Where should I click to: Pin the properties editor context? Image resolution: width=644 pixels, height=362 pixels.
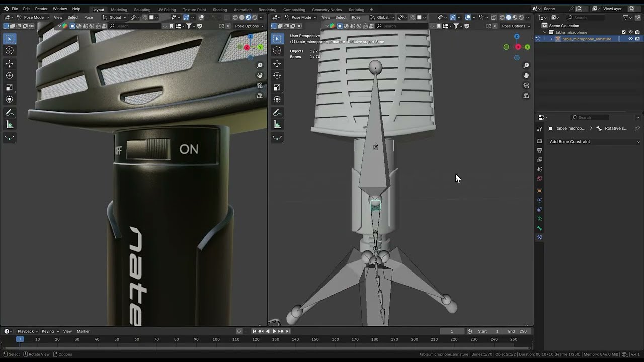tap(637, 128)
